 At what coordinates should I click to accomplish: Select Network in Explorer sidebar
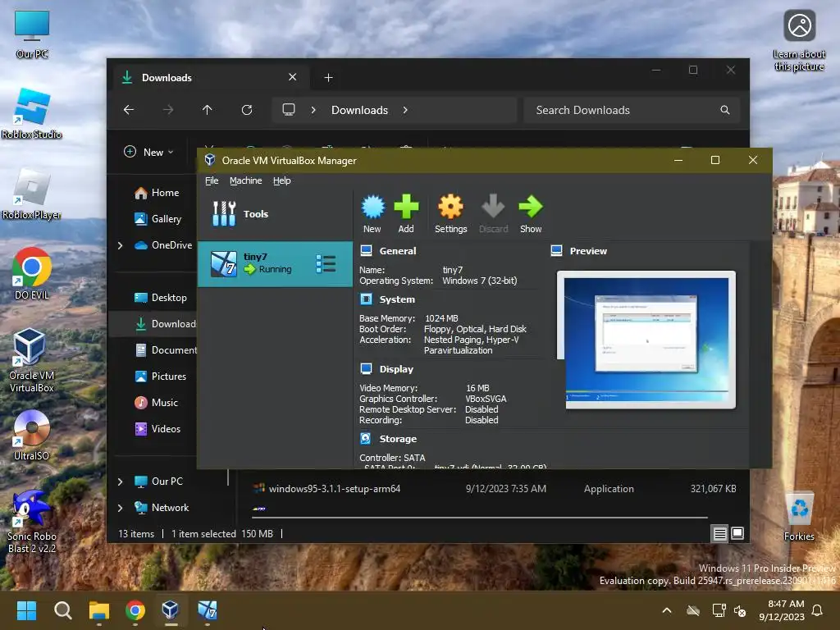[x=162, y=507]
